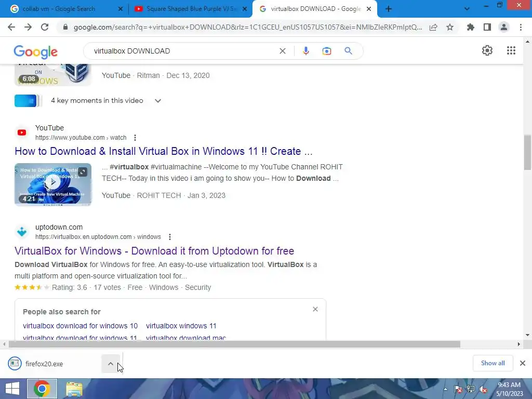Open firefox20.exe download options arrow
The image size is (532, 399).
[x=111, y=364]
